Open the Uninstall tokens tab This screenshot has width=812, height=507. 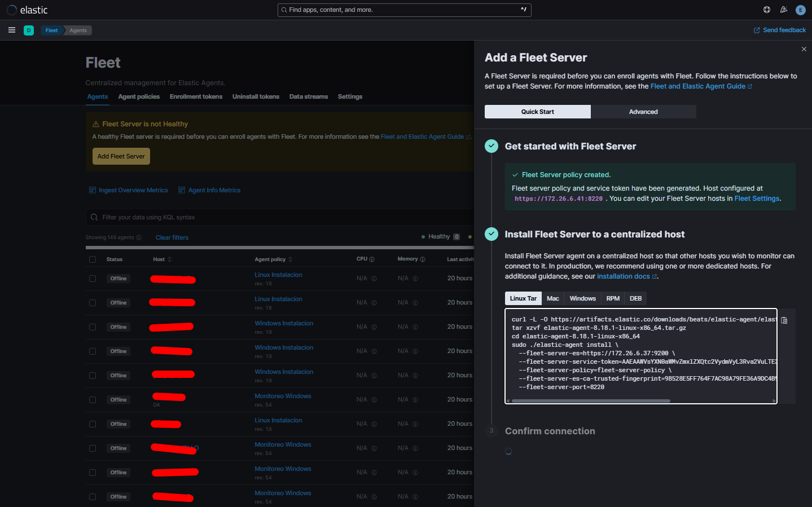pos(256,97)
